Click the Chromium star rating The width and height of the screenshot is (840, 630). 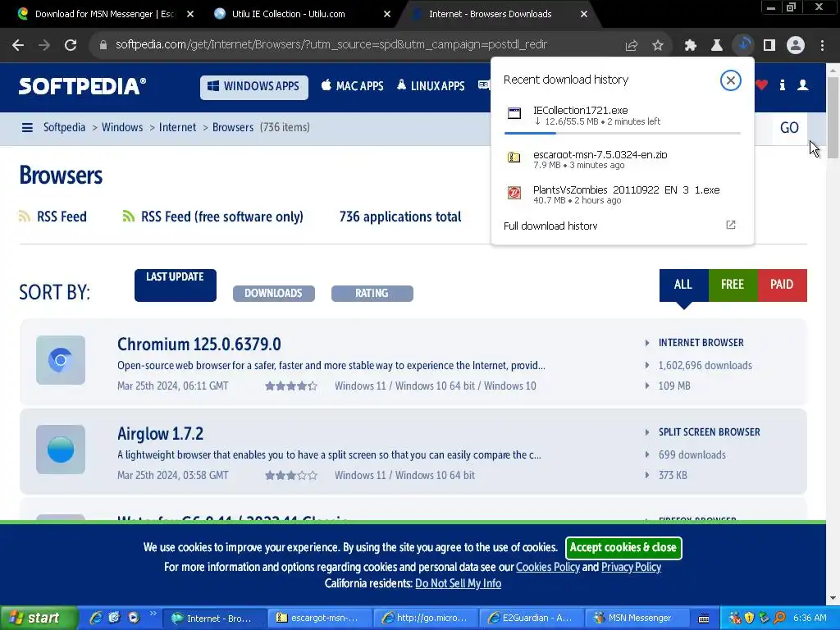tap(291, 386)
